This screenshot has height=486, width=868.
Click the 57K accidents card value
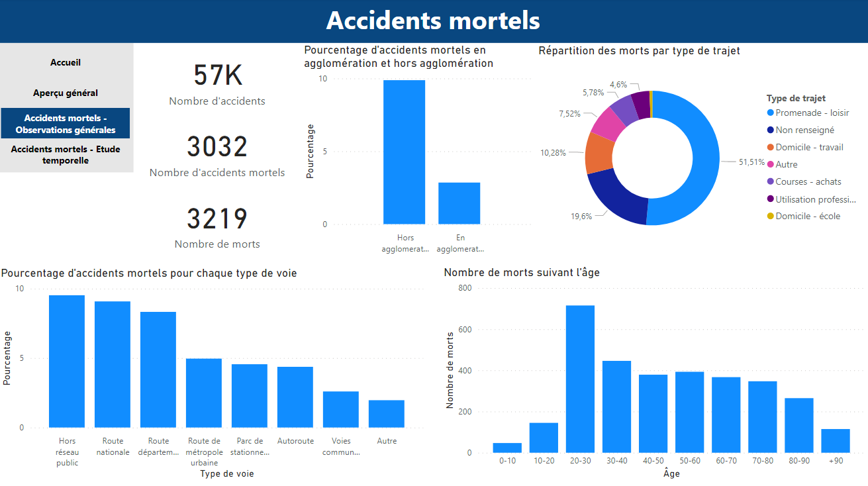218,75
